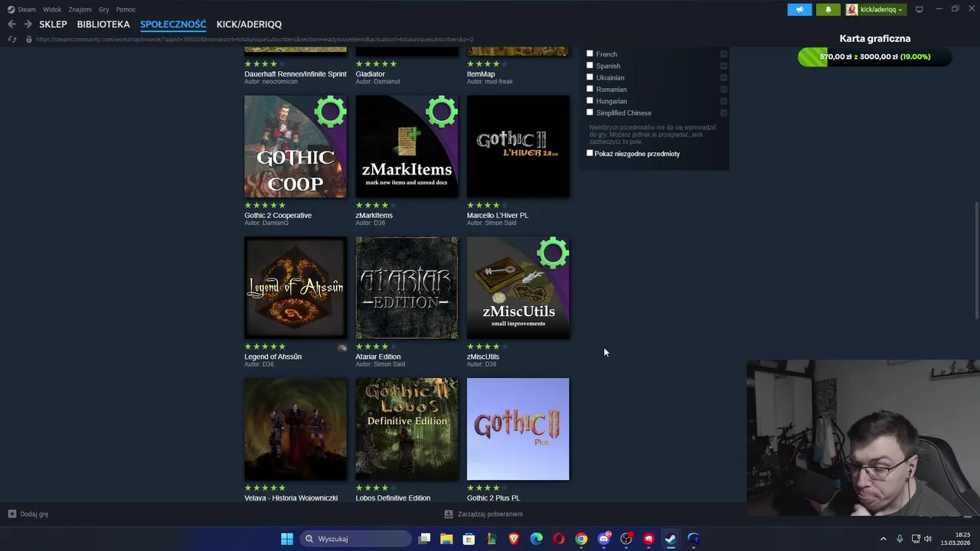Exclude Spanish with its minus button
Image resolution: width=980 pixels, height=551 pixels.
click(x=724, y=66)
